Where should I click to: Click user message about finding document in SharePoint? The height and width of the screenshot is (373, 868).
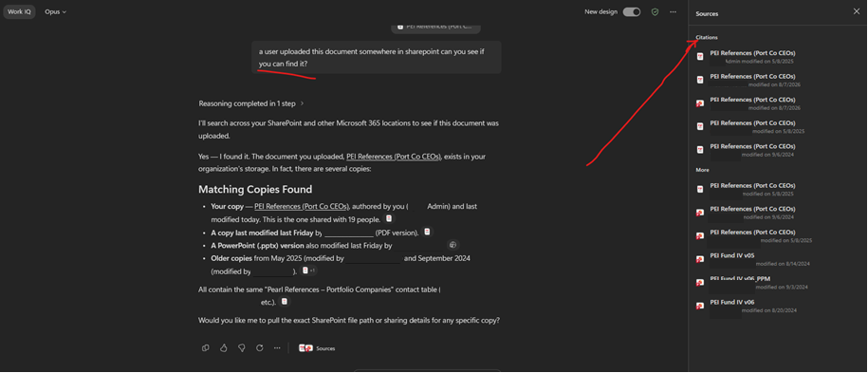(x=377, y=57)
